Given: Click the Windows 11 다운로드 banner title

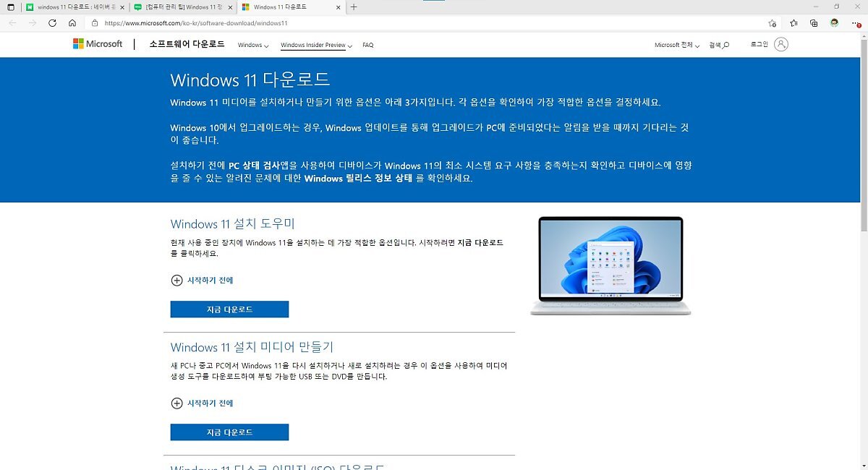Looking at the screenshot, I should (250, 79).
